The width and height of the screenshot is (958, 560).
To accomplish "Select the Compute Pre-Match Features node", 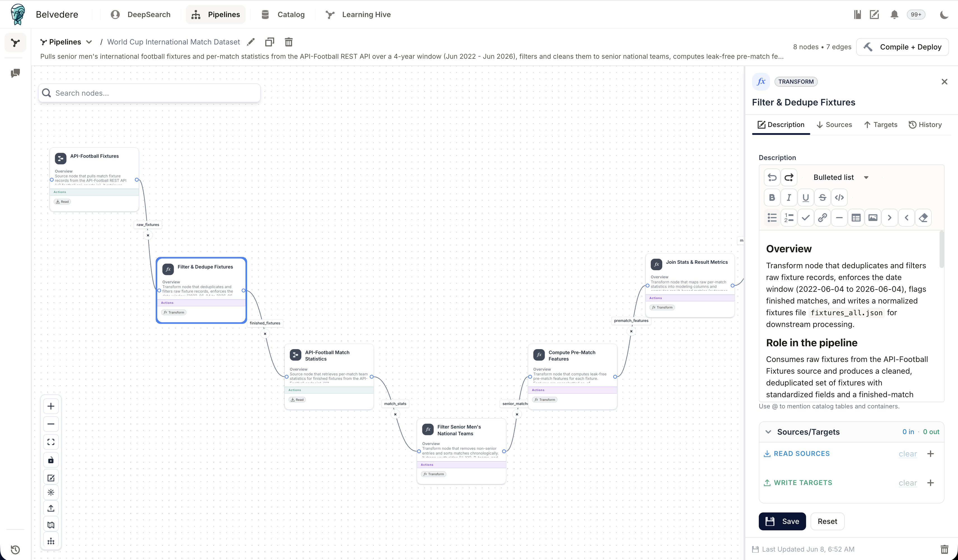I will [572, 377].
